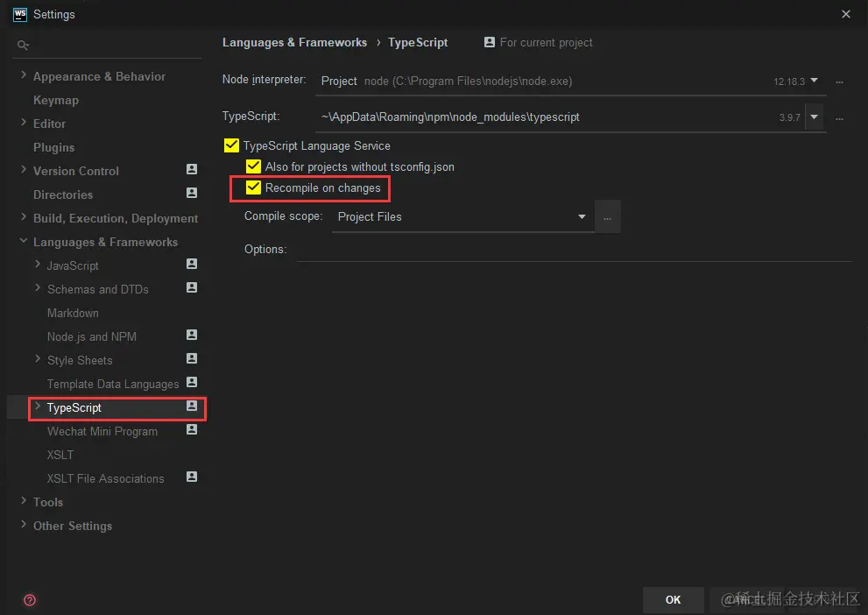Browse for TypeScript package with ellipsis button

coord(840,118)
